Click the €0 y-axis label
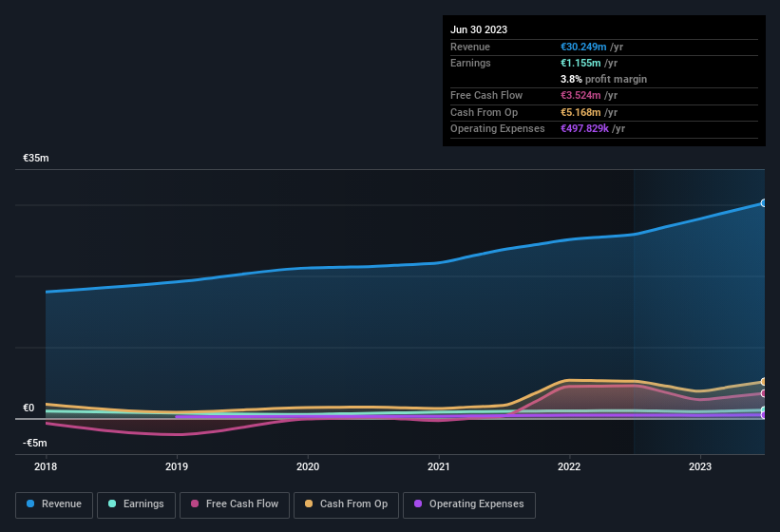The width and height of the screenshot is (780, 532). point(29,408)
